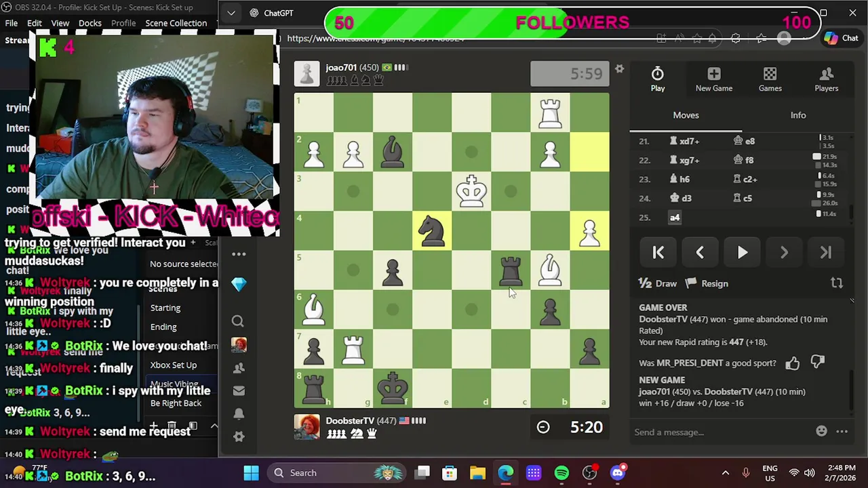Open chess.com sidebar search
The width and height of the screenshot is (868, 488).
238,321
